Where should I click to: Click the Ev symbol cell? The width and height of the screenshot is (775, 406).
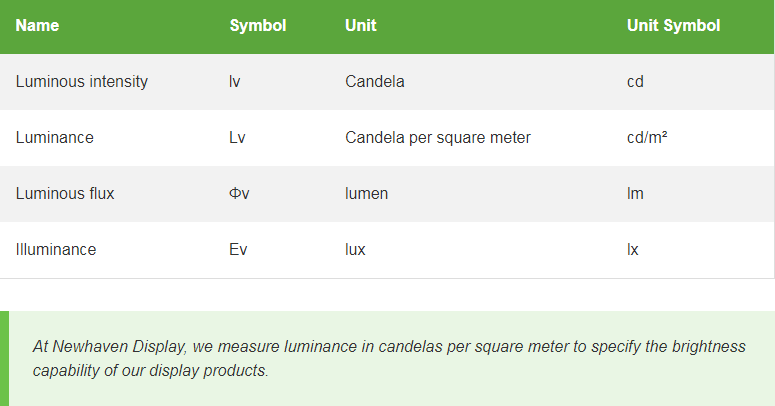[x=238, y=249]
